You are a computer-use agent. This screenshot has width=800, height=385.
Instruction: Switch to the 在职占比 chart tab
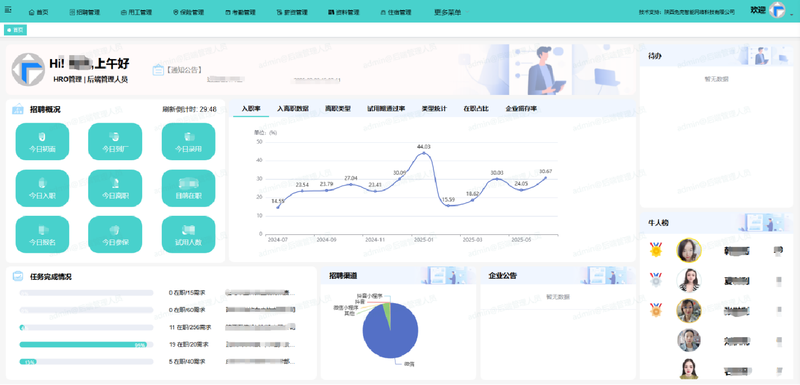click(x=476, y=109)
